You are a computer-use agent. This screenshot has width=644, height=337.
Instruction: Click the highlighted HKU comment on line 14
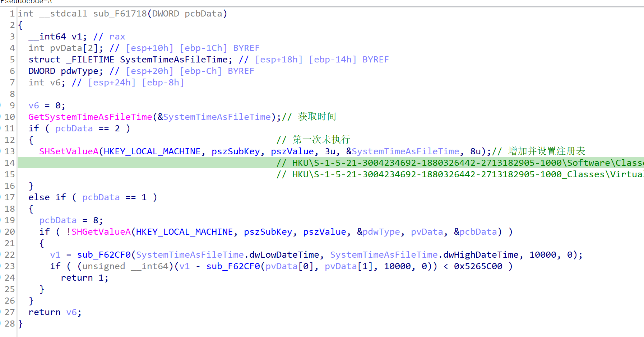click(460, 163)
